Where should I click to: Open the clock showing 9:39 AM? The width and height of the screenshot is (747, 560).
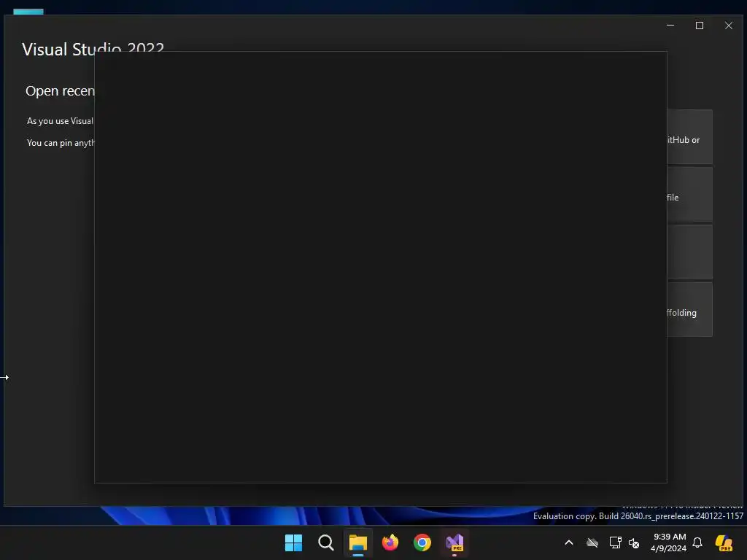pos(669,542)
